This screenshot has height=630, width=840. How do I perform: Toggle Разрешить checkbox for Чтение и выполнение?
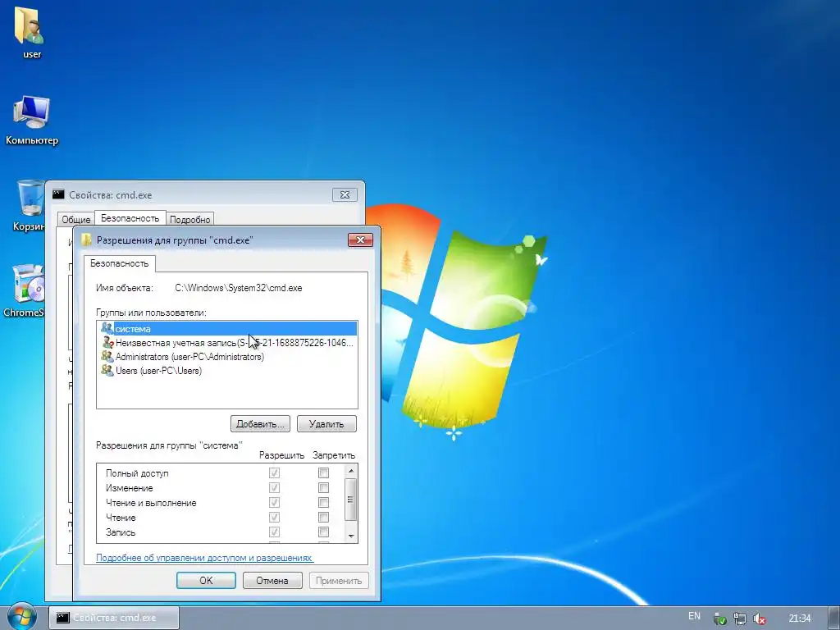point(274,503)
